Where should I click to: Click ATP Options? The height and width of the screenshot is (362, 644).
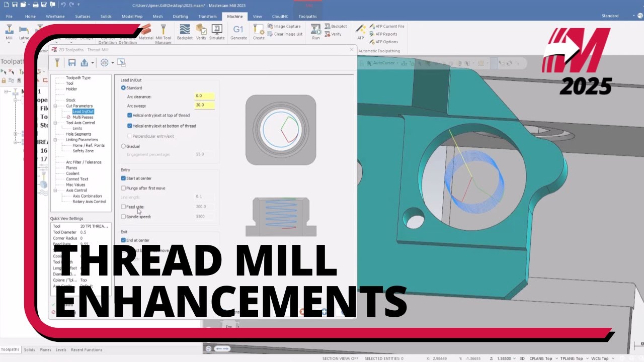[383, 42]
